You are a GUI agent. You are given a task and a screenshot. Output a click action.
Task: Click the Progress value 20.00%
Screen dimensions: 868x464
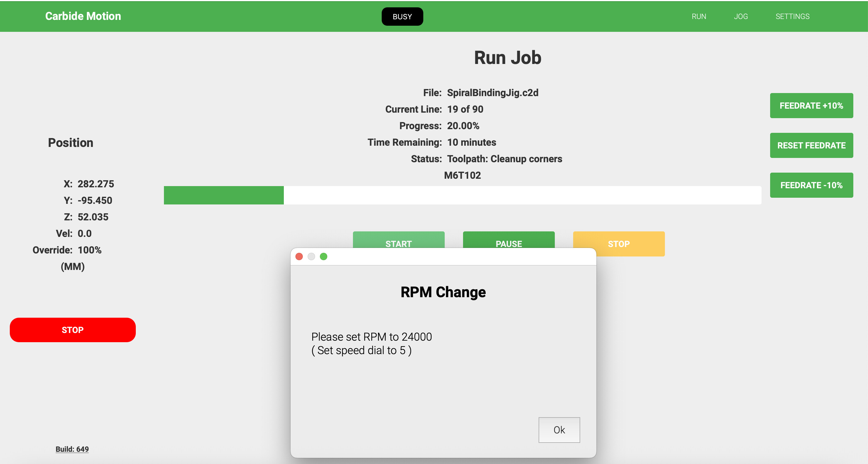[x=463, y=126]
